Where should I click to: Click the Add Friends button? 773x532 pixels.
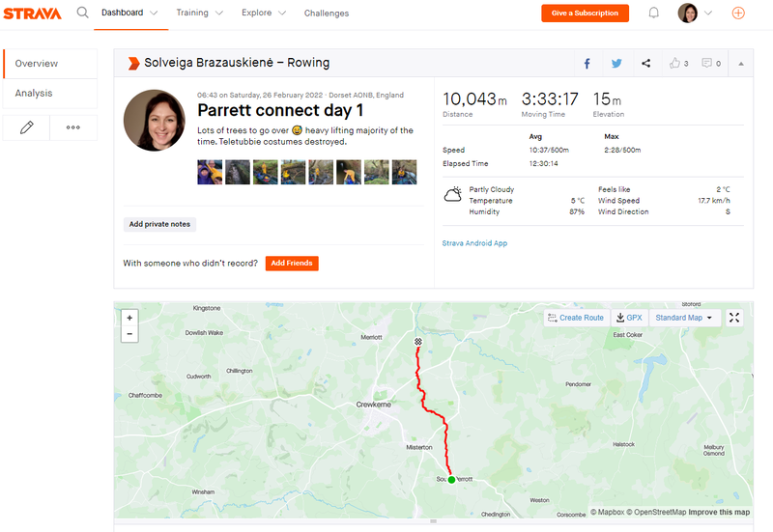[292, 263]
